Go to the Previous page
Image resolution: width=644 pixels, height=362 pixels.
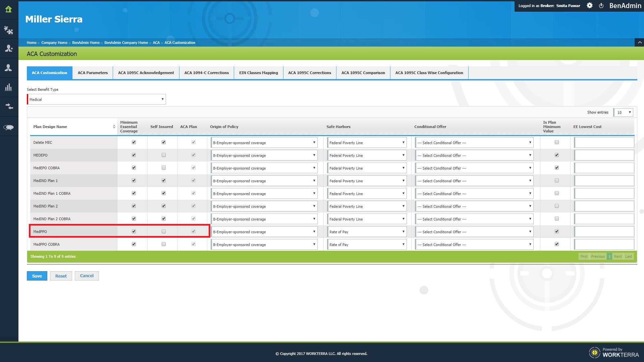click(598, 256)
